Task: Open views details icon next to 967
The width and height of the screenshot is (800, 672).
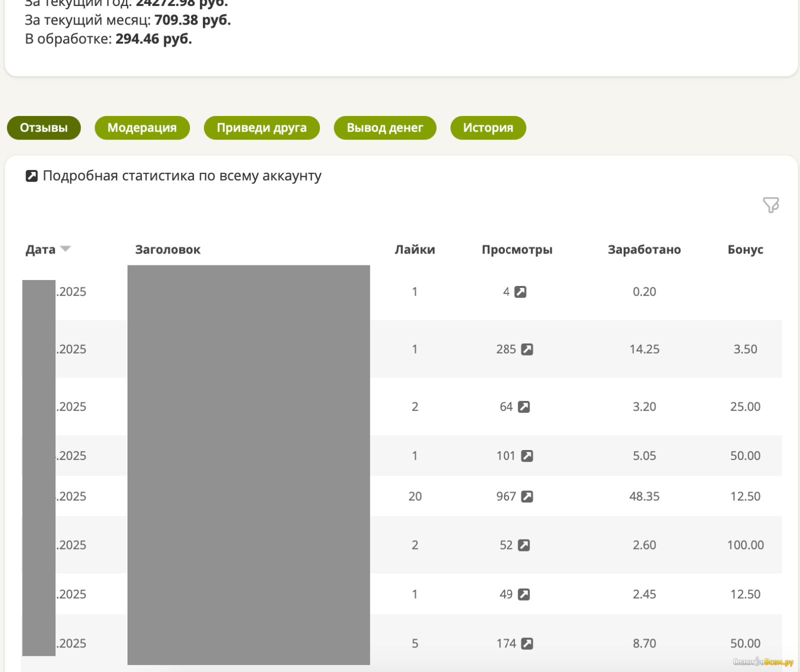Action: (x=527, y=496)
